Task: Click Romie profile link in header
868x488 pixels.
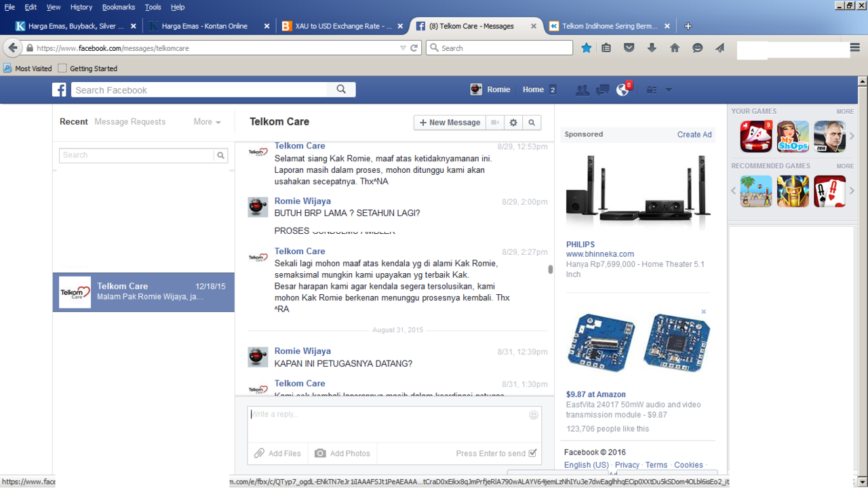Action: 490,89
